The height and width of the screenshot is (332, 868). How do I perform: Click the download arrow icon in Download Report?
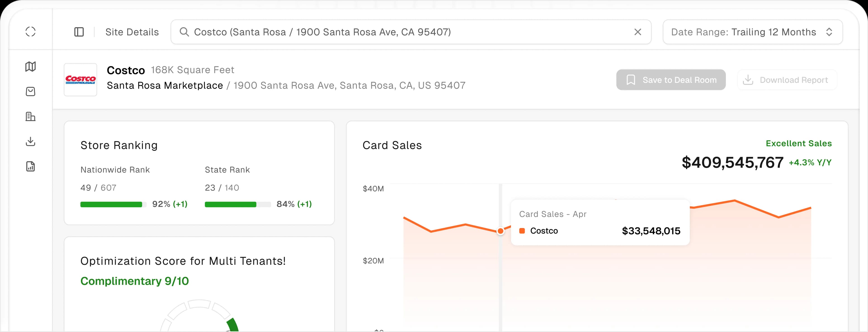pos(748,80)
